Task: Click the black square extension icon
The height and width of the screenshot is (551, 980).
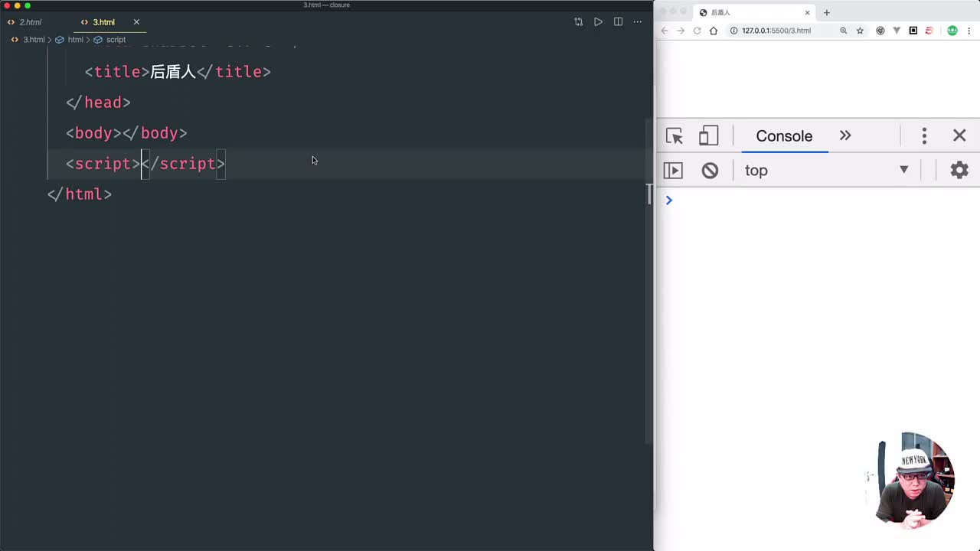Action: tap(913, 31)
